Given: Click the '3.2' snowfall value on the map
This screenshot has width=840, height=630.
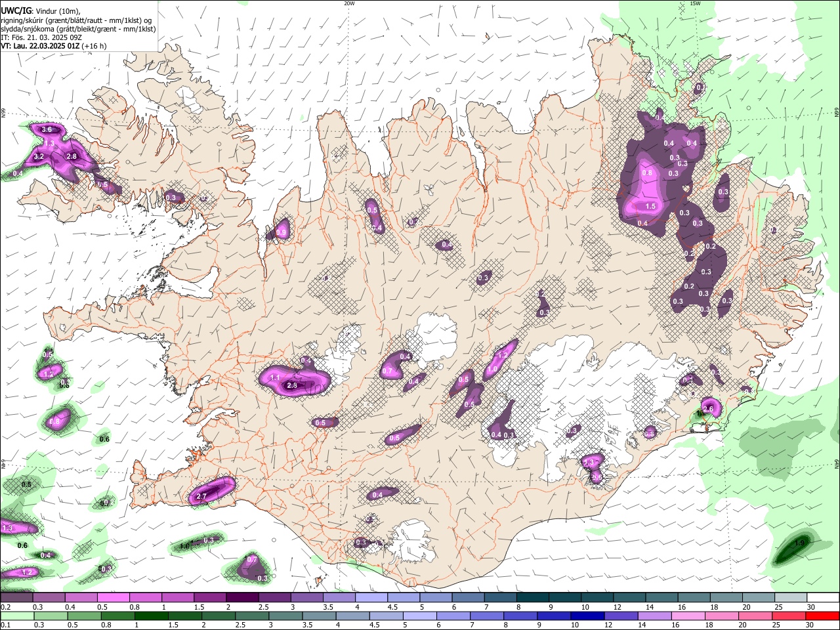Looking at the screenshot, I should pos(39,157).
